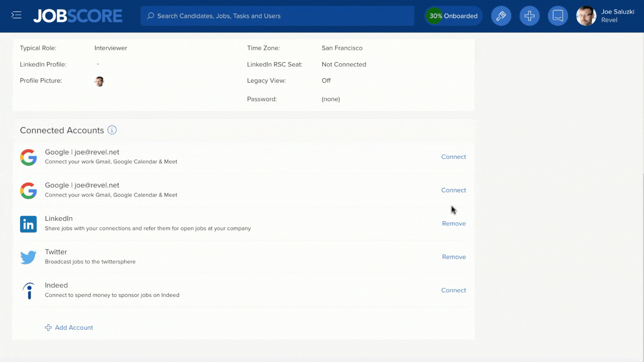Click the Google icon beside joe@revel.net
Viewport: 644px width, 362px height.
click(28, 158)
